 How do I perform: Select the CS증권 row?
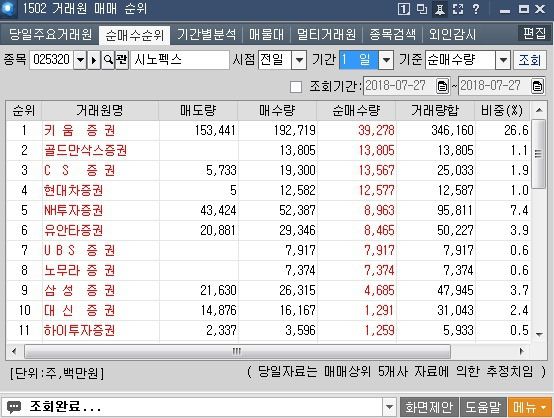click(x=268, y=170)
